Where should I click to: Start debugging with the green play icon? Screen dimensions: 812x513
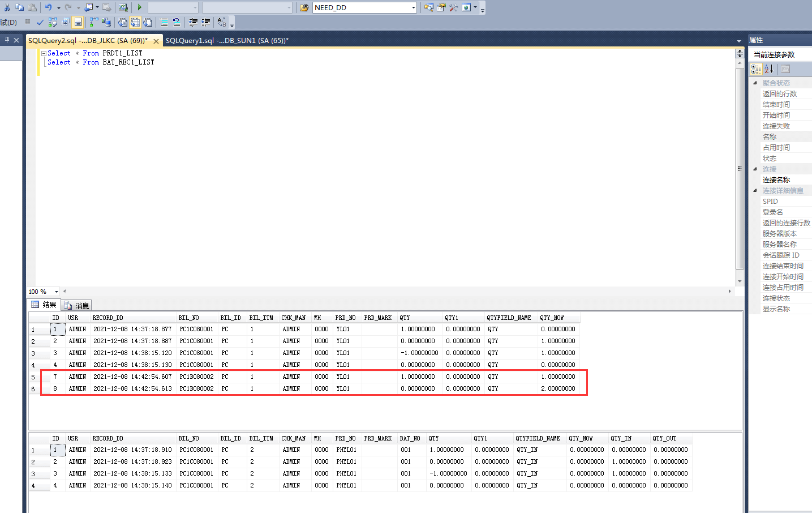[139, 7]
